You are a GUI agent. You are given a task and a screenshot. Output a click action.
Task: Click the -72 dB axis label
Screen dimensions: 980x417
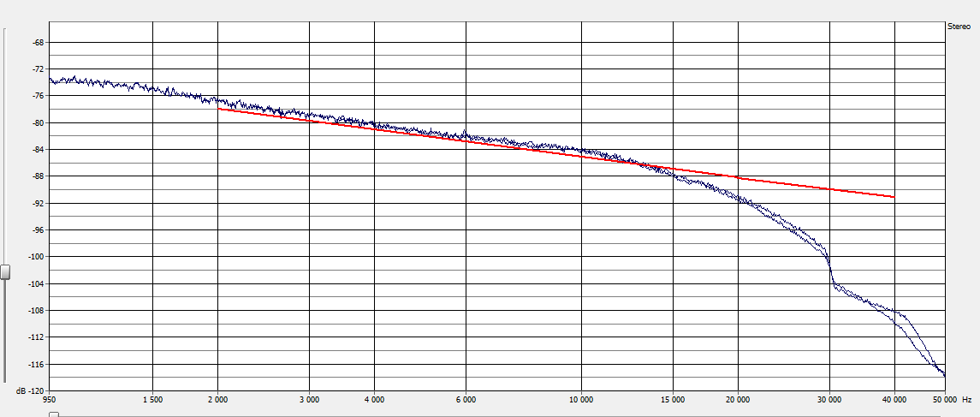(x=37, y=69)
